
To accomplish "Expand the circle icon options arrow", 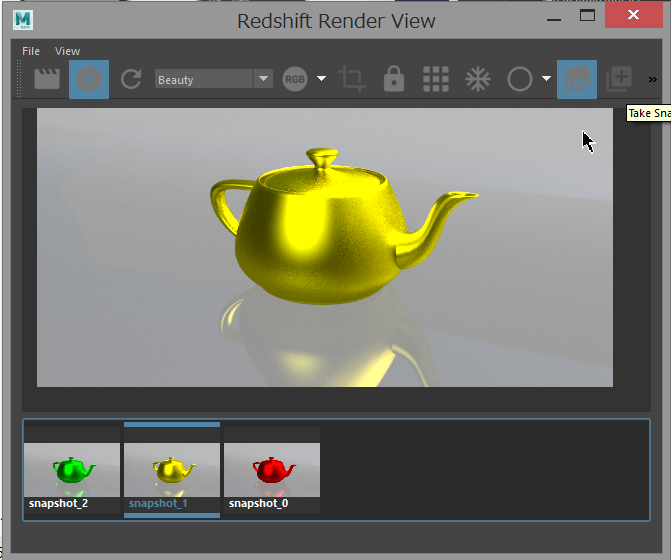I will [546, 79].
